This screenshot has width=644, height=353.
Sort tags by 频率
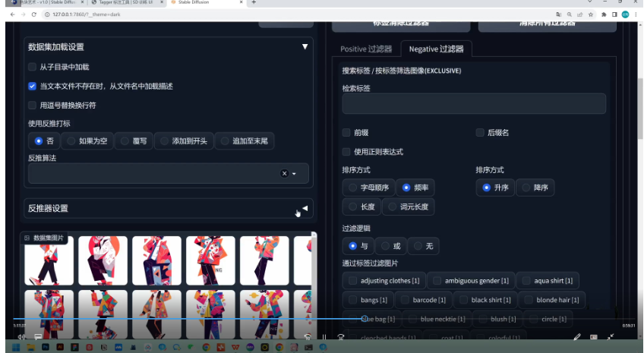(406, 188)
